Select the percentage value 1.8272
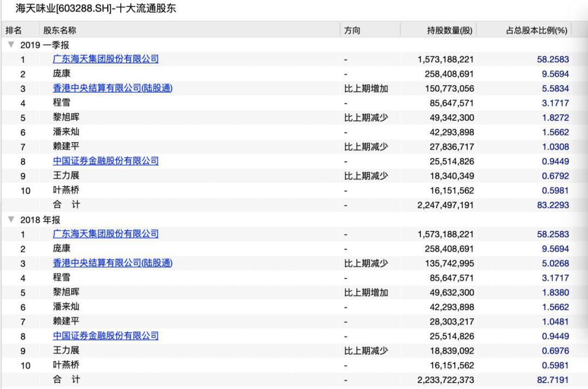The image size is (588, 389). click(x=555, y=118)
